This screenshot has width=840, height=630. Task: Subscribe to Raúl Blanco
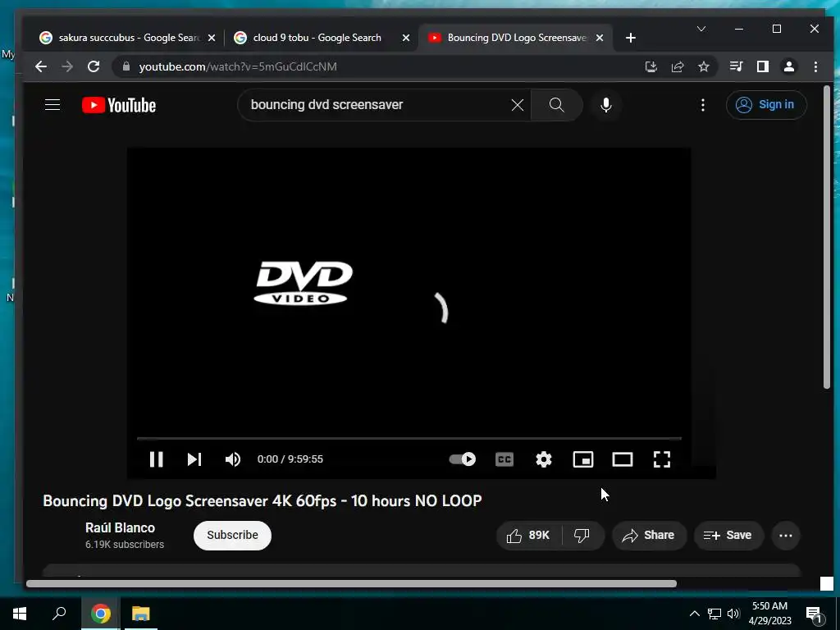pos(232,535)
